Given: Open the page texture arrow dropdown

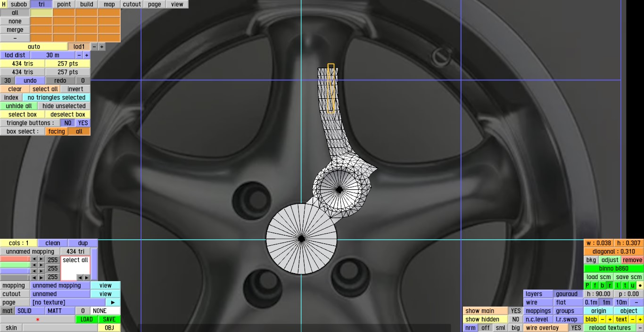Looking at the screenshot, I should tap(113, 302).
